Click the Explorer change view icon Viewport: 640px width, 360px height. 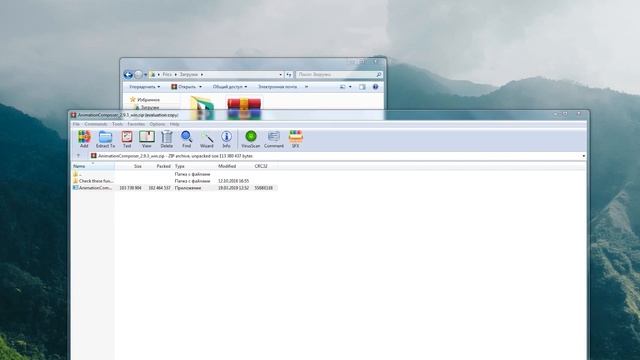click(x=343, y=87)
